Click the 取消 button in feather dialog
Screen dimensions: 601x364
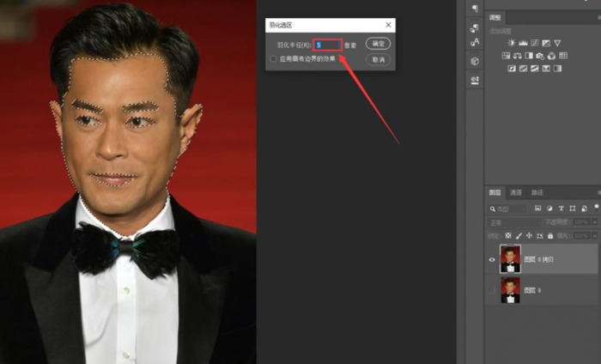(377, 59)
